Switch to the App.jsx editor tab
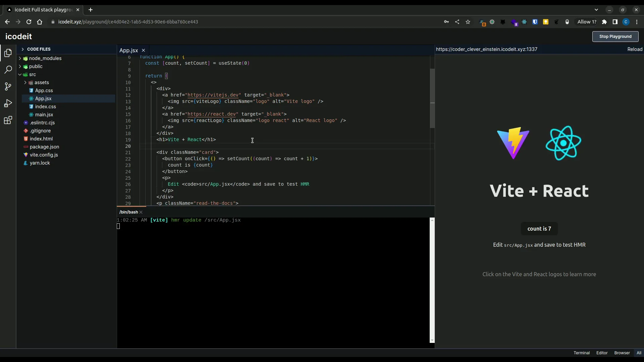The width and height of the screenshot is (644, 362). point(129,50)
